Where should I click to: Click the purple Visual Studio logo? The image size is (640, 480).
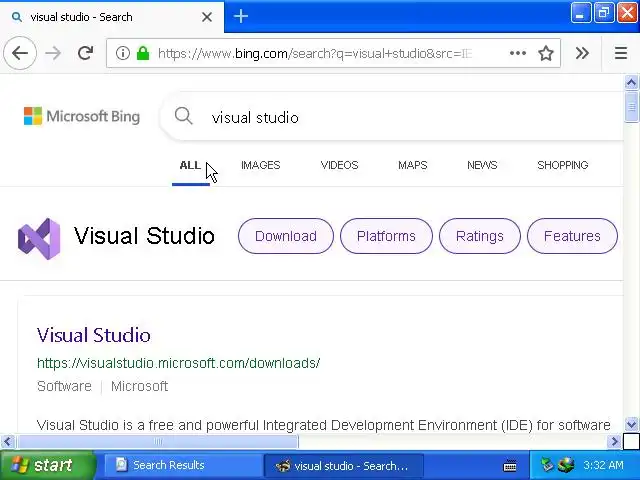(x=39, y=238)
